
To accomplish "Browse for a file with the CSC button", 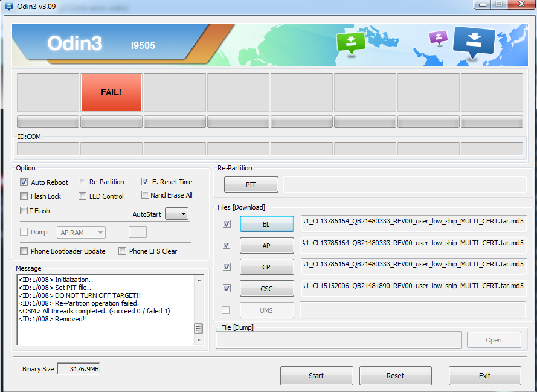I will pyautogui.click(x=267, y=288).
